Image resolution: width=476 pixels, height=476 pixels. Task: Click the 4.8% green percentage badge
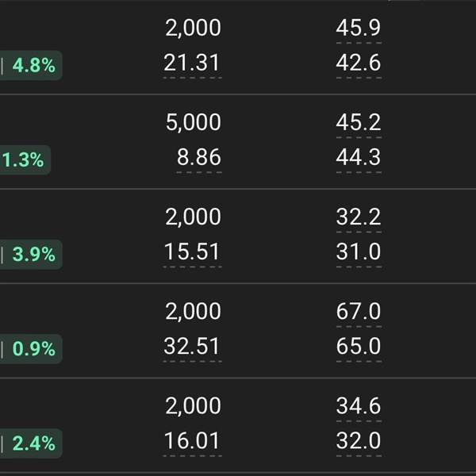click(x=32, y=66)
